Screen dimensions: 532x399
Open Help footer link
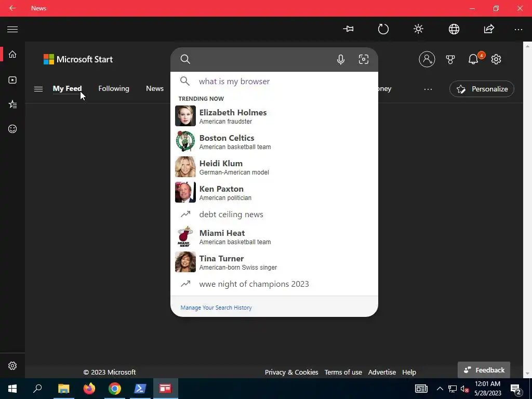pyautogui.click(x=409, y=372)
